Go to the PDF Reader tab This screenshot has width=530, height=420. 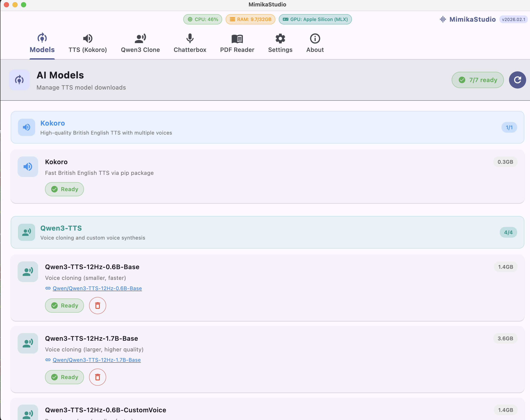[x=237, y=43]
